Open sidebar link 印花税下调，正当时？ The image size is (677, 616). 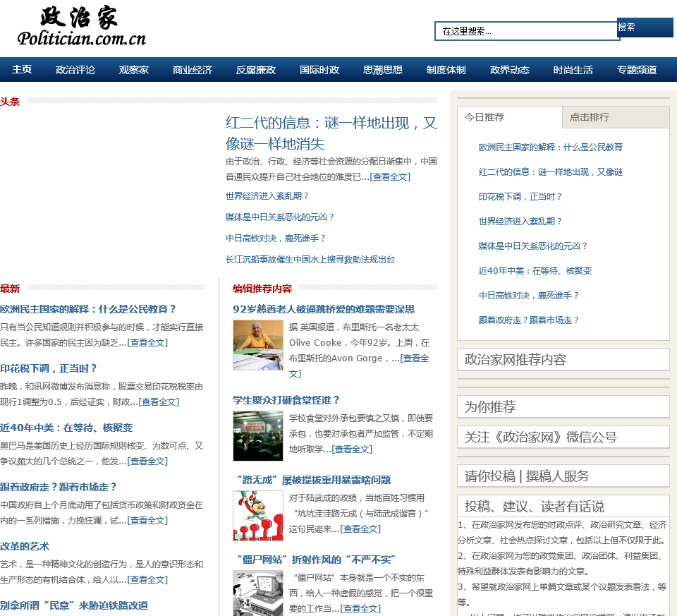click(520, 197)
